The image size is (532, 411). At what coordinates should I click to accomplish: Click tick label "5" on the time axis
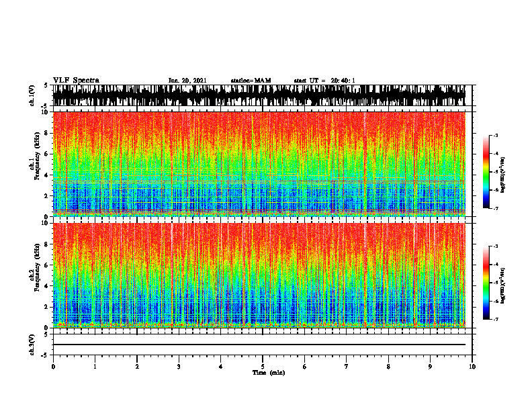coord(263,367)
